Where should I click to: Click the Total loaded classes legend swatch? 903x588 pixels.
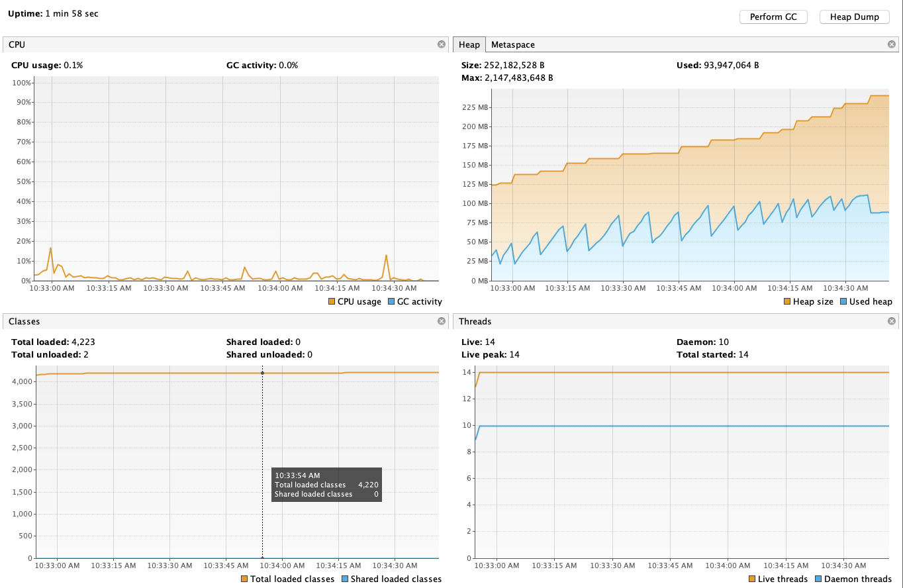tap(244, 579)
